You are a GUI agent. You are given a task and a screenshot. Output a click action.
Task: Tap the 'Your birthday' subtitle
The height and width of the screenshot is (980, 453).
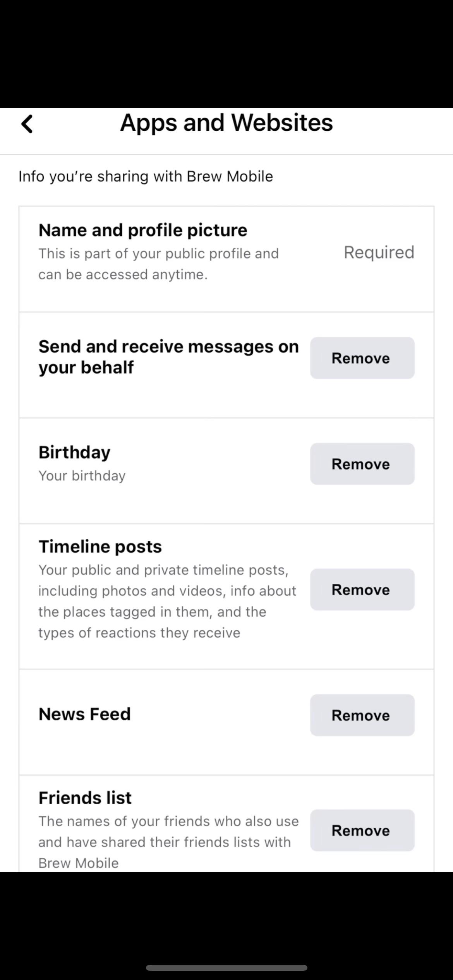click(x=82, y=476)
